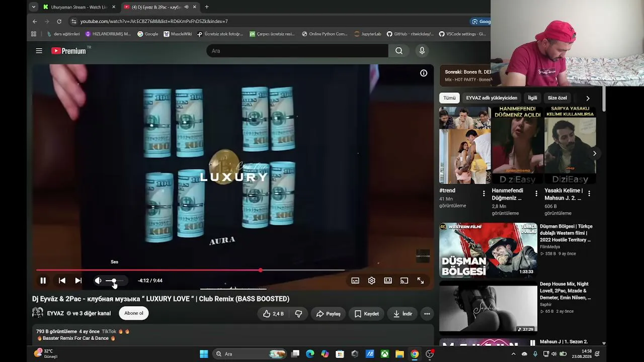Launch Microsoft Edge from the taskbar

[310, 354]
